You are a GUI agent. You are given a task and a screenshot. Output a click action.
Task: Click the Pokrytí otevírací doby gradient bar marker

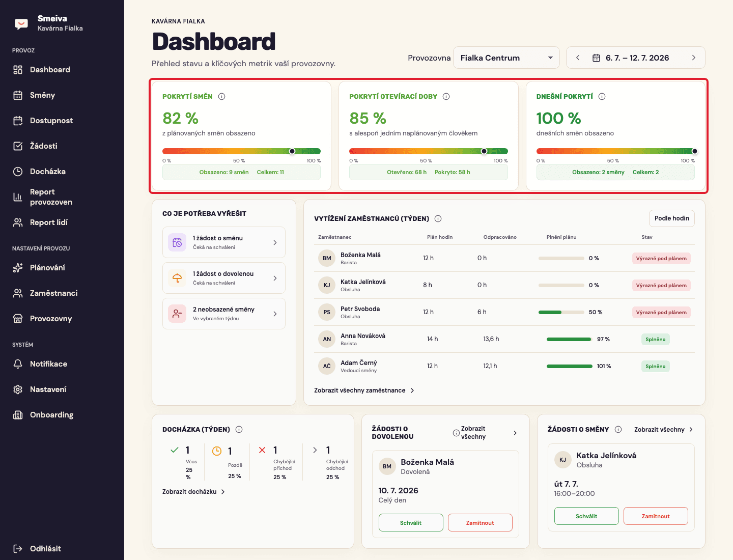click(484, 151)
